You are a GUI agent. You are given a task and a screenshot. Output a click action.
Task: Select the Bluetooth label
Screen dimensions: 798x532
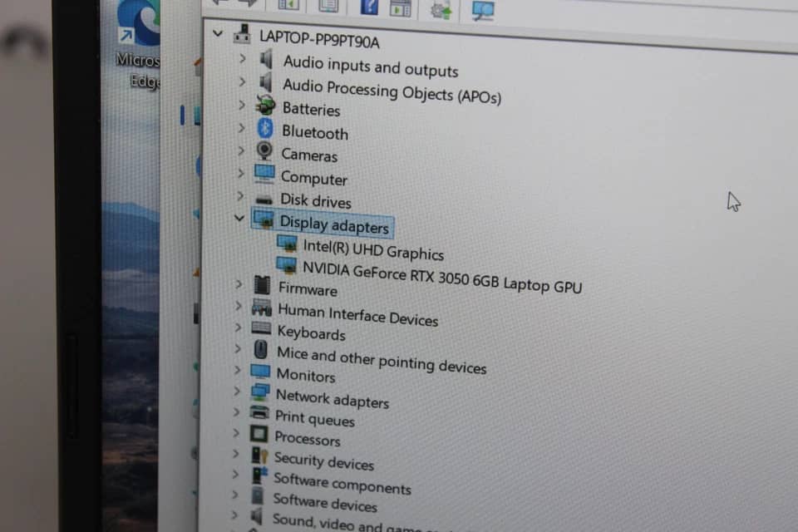coord(316,132)
